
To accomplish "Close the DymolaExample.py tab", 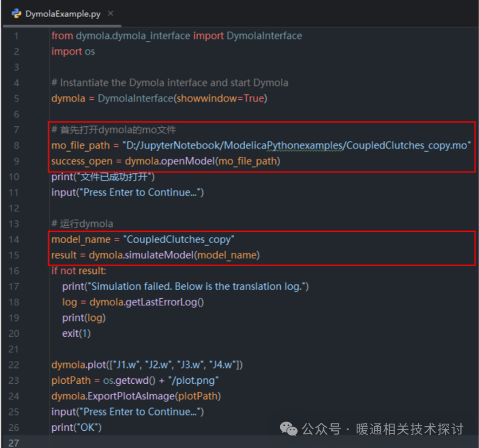I will (110, 13).
